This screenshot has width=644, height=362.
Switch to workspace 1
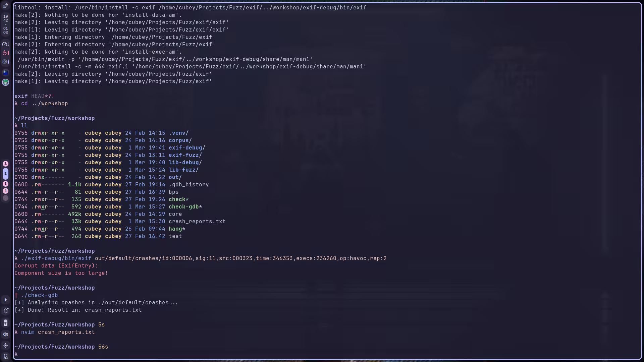pyautogui.click(x=5, y=164)
